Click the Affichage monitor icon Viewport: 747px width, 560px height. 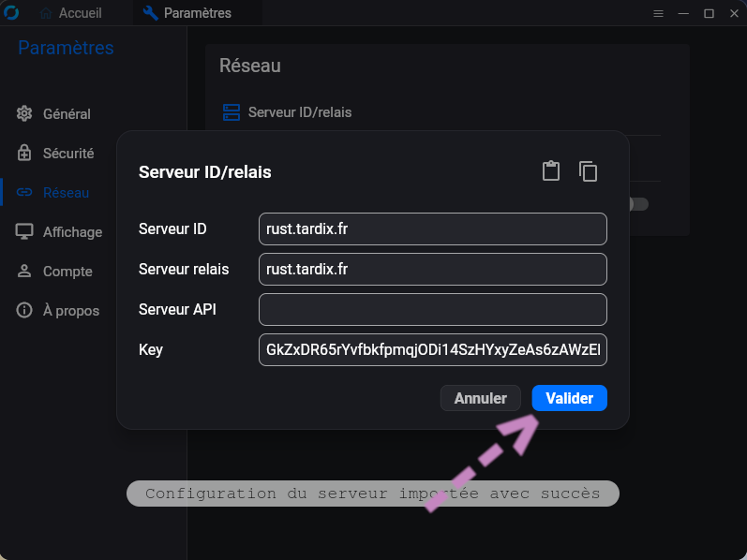coord(24,232)
